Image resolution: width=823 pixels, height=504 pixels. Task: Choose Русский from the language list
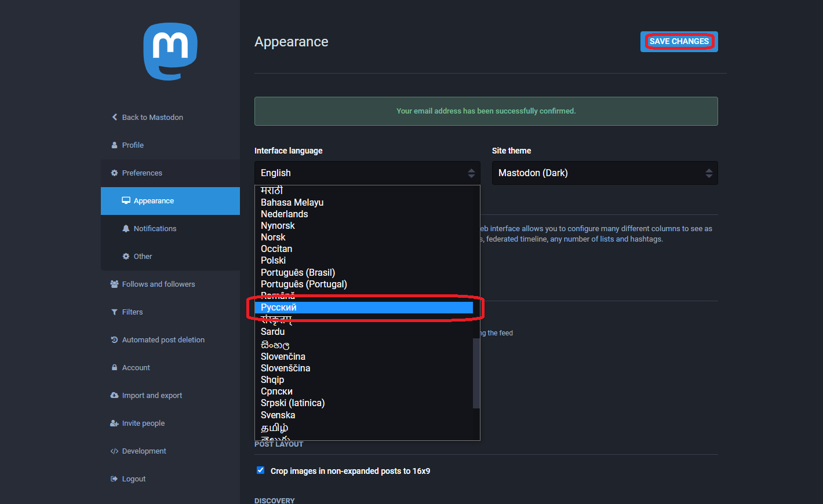(364, 308)
